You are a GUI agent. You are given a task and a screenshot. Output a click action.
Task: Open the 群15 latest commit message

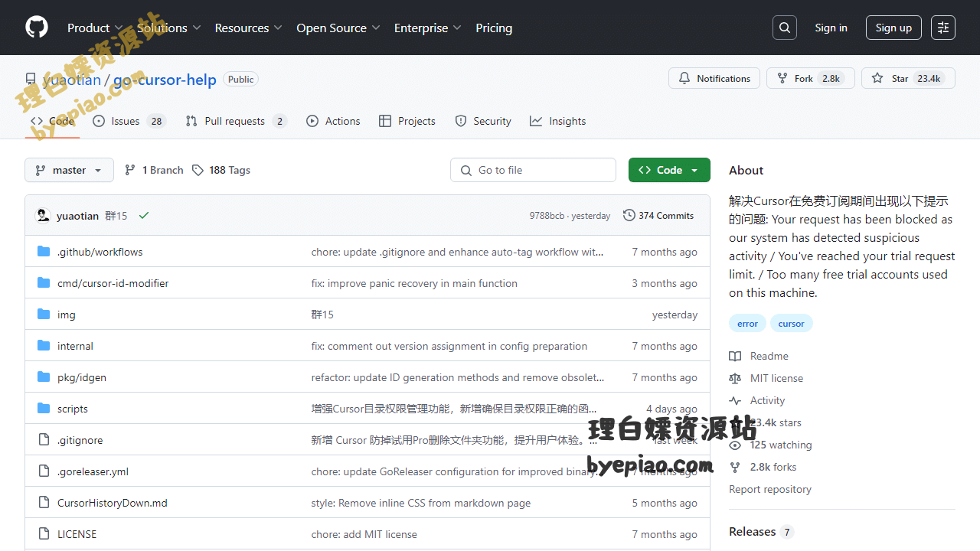pos(116,216)
